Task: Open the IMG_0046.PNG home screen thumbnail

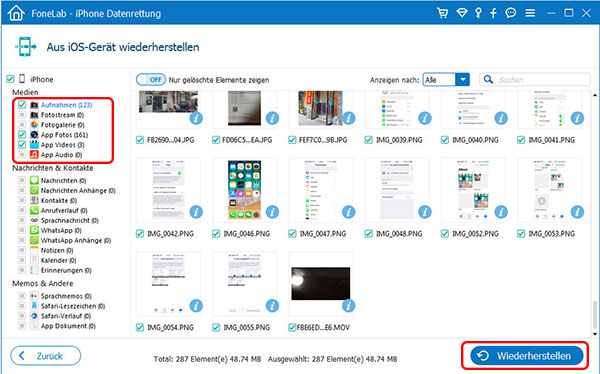Action: pos(245,190)
